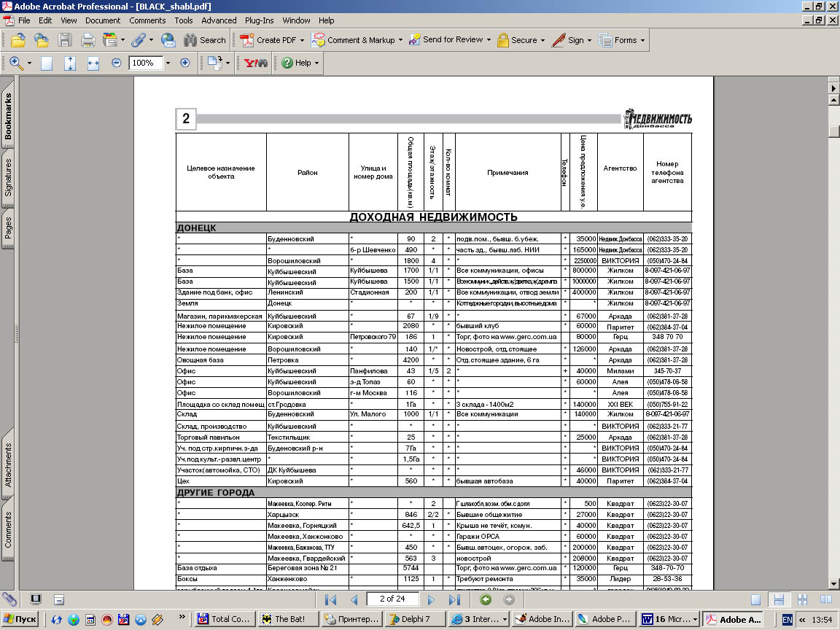The height and width of the screenshot is (630, 840).
Task: Switch to Microsoft Word group in taskbar
Action: coord(669,619)
